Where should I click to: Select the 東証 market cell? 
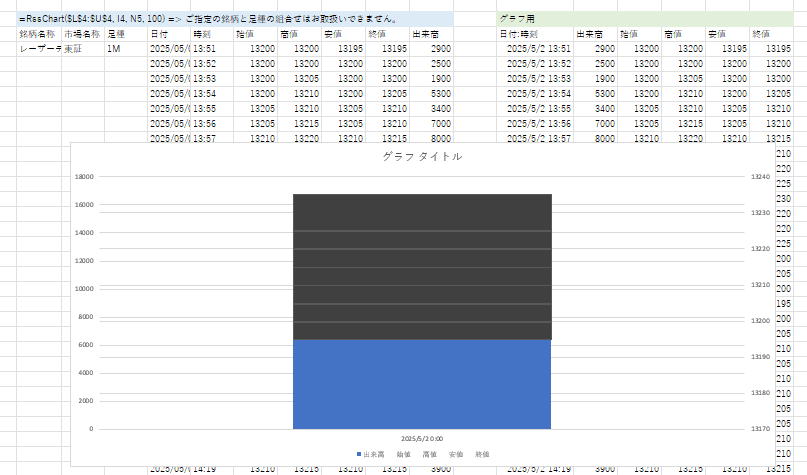point(83,49)
